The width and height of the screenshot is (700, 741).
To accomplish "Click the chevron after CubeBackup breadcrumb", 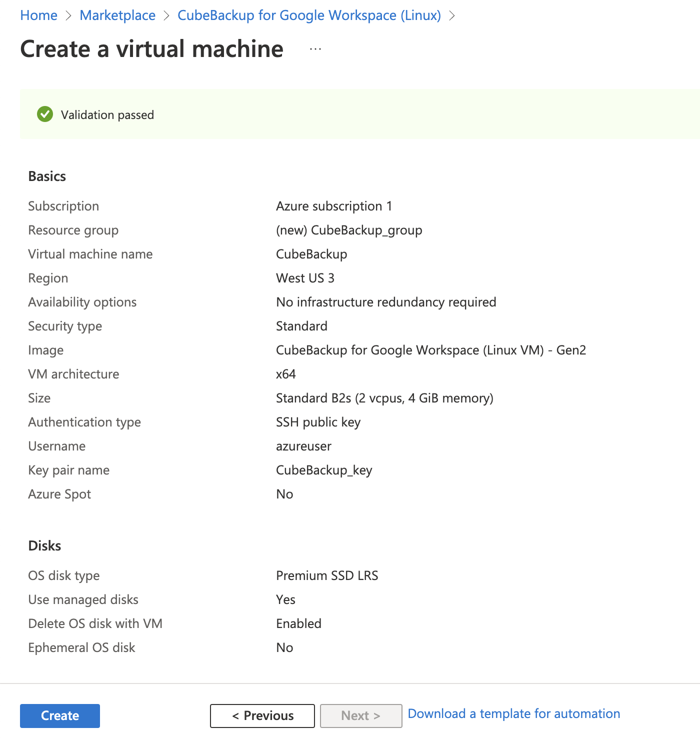I will pyautogui.click(x=452, y=16).
